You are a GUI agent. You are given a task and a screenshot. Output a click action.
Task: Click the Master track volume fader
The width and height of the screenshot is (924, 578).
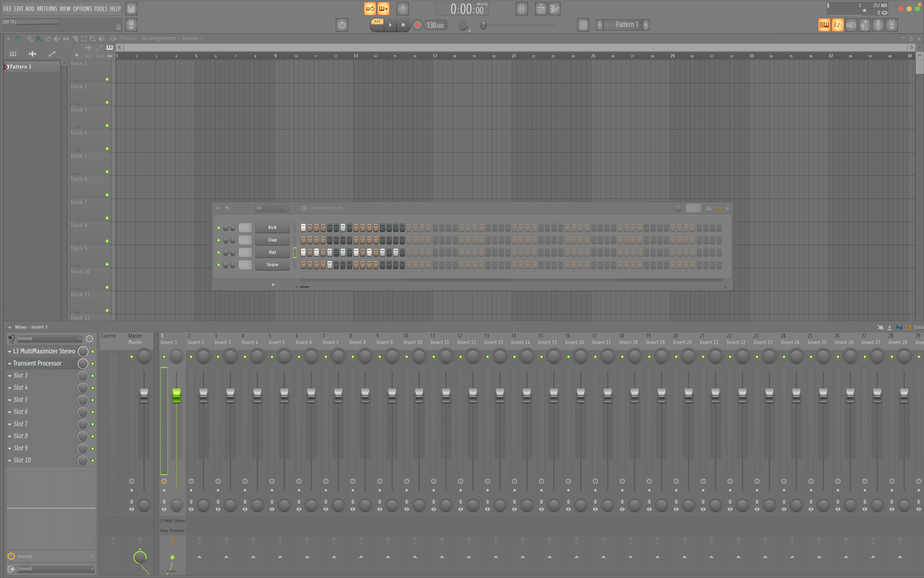(144, 395)
